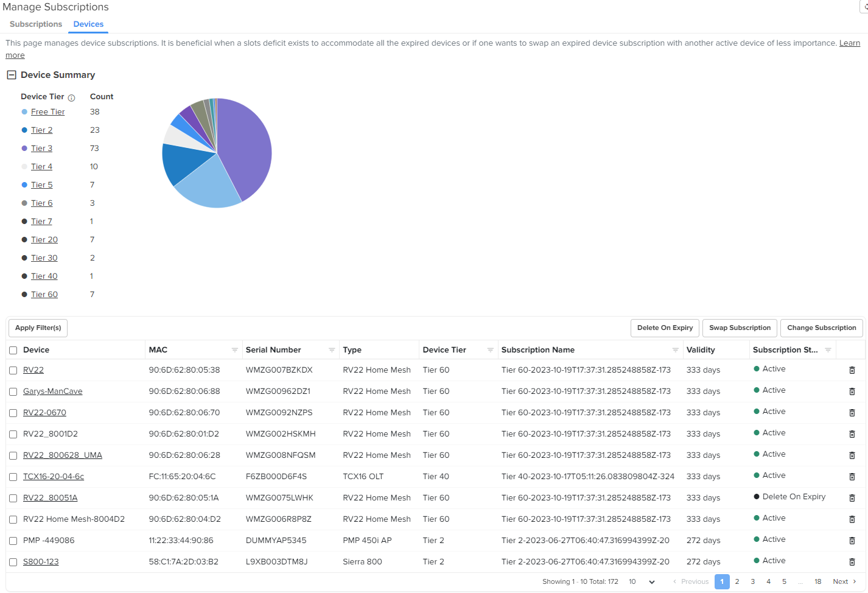Collapse the Device Summary section

[11, 75]
